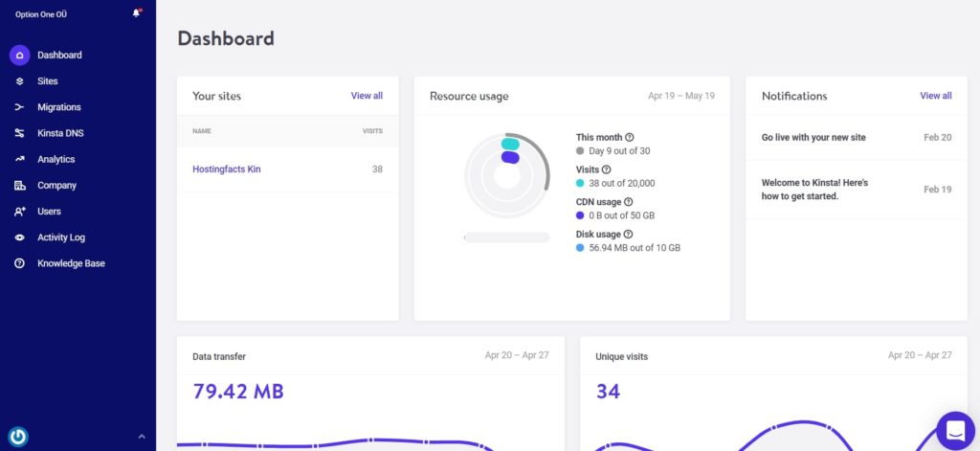This screenshot has width=980, height=451.
Task: Click the Resource usage card title
Action: 469,97
